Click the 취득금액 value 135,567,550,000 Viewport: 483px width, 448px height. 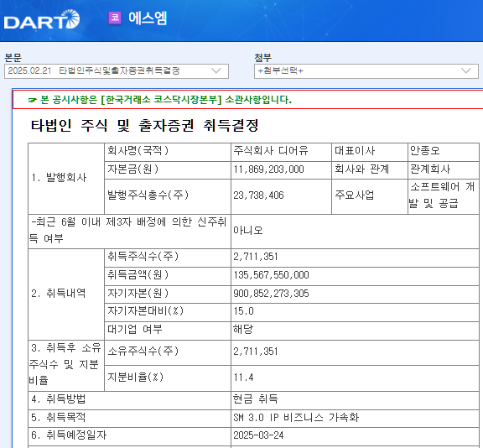pos(355,276)
